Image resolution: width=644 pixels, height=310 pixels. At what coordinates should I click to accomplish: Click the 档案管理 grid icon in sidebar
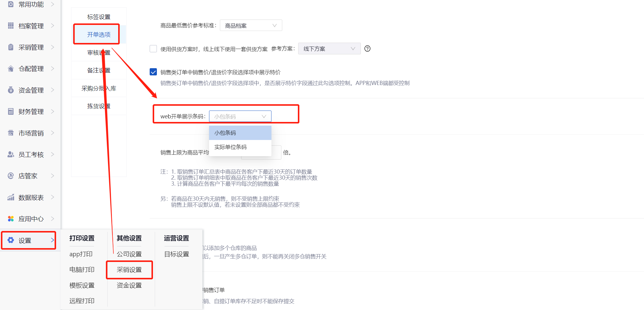pos(11,26)
